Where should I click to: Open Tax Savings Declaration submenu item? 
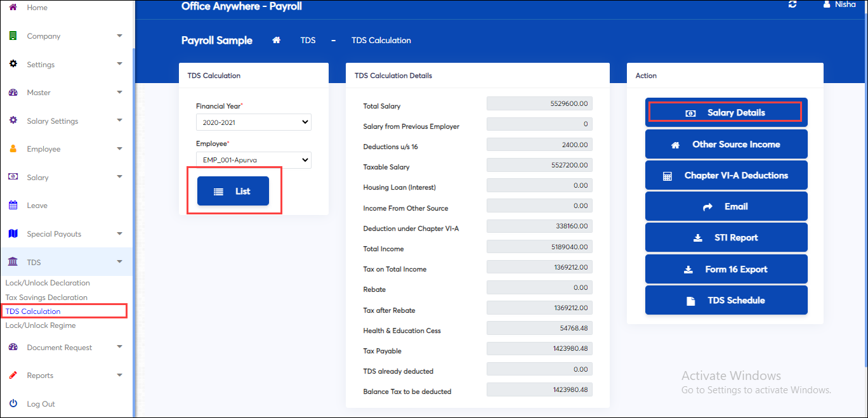coord(46,297)
